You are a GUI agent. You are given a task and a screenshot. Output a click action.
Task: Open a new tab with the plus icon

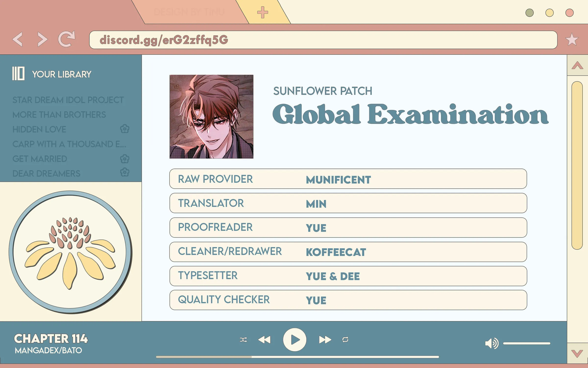pos(262,12)
